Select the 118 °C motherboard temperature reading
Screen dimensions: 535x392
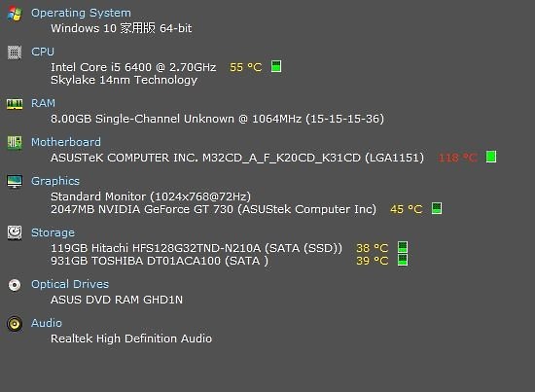pos(457,158)
